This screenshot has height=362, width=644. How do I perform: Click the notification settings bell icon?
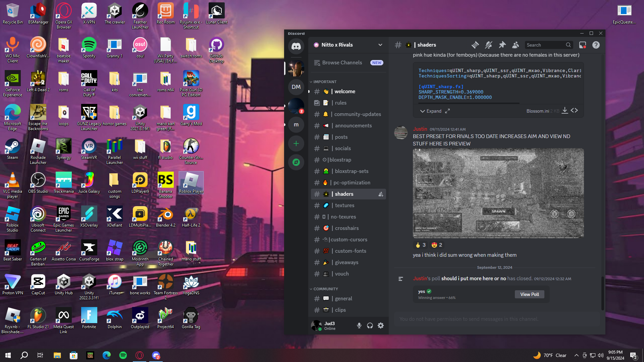coord(489,45)
